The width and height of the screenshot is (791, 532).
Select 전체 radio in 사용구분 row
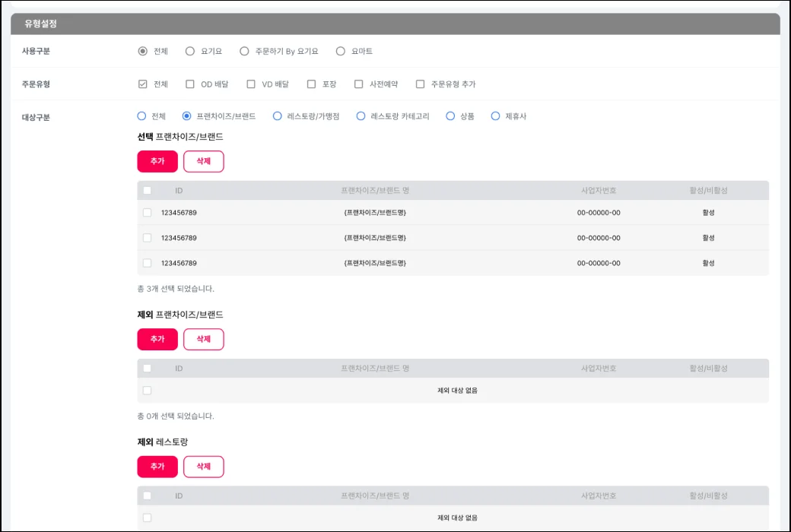(143, 51)
